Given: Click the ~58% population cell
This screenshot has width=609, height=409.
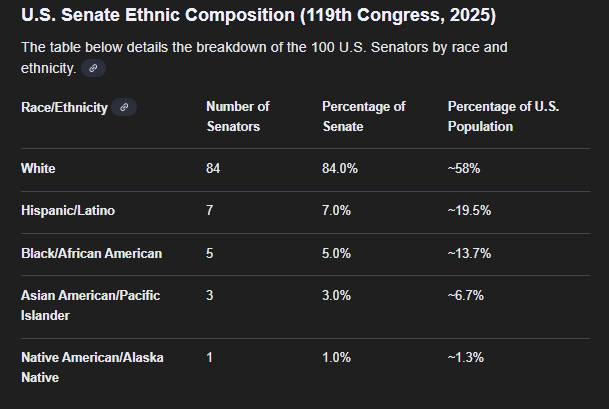Looking at the screenshot, I should [464, 169].
